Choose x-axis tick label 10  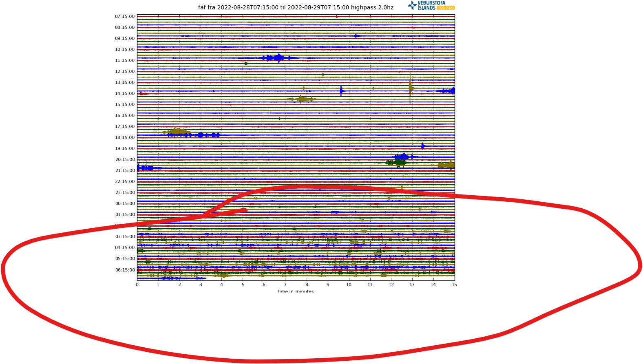click(349, 285)
